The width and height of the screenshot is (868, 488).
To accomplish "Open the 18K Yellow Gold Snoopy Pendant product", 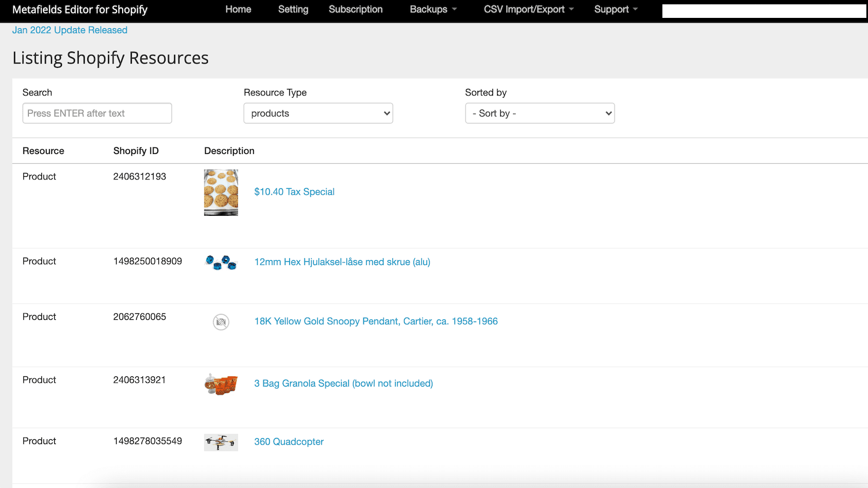I will [x=376, y=321].
